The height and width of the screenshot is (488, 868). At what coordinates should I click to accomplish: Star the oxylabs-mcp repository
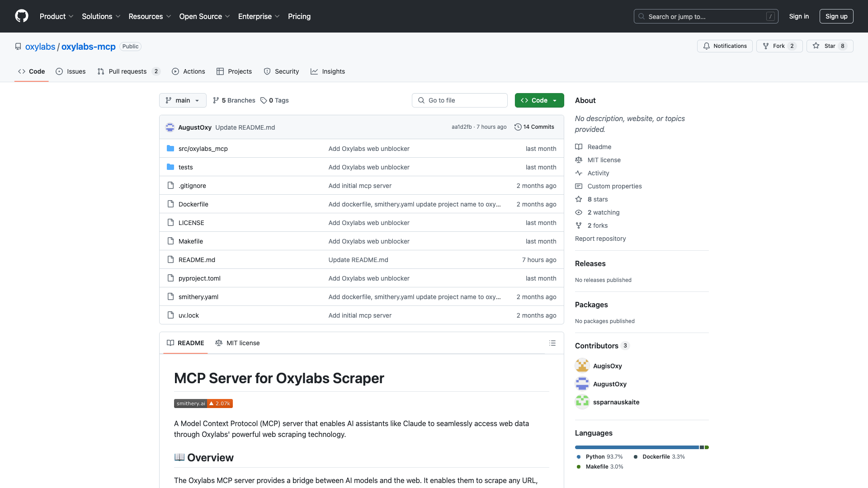pos(830,46)
